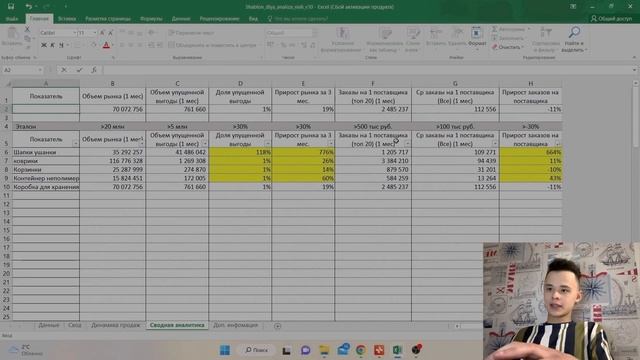640x360 pixels.
Task: Confirm formula entry checkmark icon
Action: tap(79, 70)
